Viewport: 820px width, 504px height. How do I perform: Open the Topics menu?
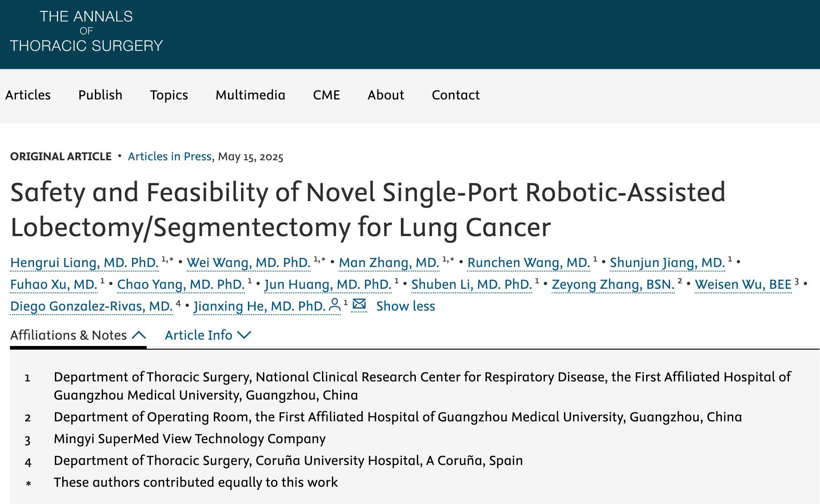169,95
